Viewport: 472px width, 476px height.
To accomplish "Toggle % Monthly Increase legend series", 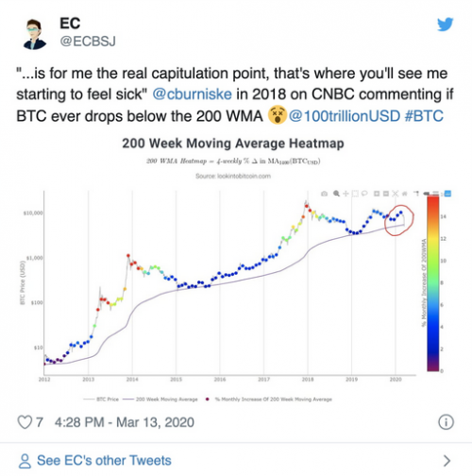I will click(x=269, y=399).
